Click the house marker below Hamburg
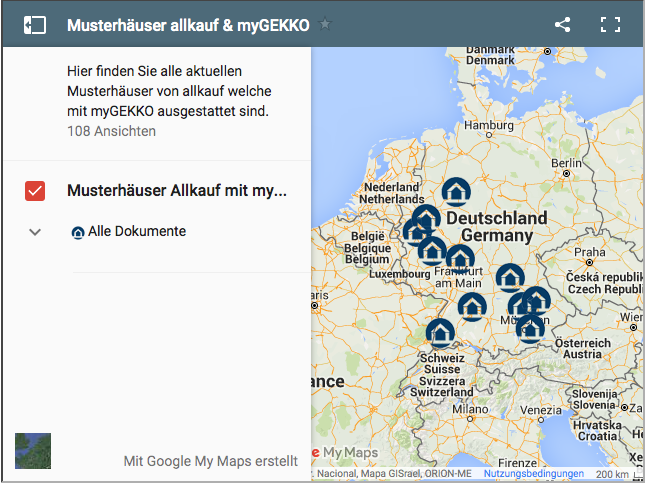This screenshot has height=483, width=646. (x=456, y=192)
